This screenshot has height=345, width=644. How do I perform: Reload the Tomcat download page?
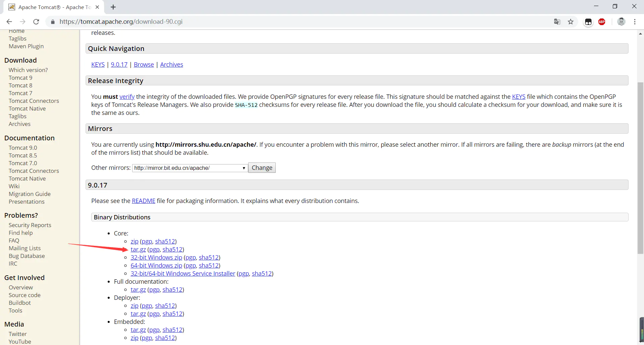pos(36,22)
